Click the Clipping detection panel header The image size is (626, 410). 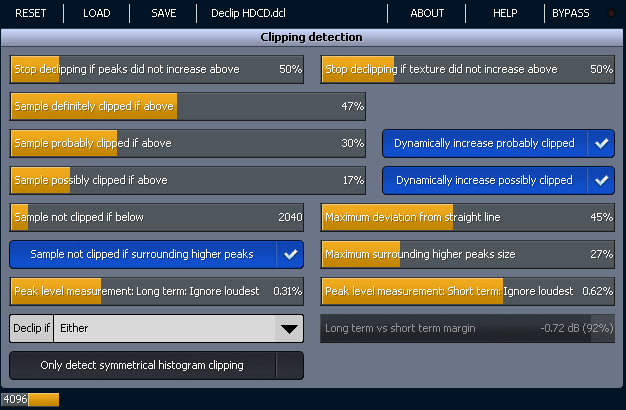[311, 37]
